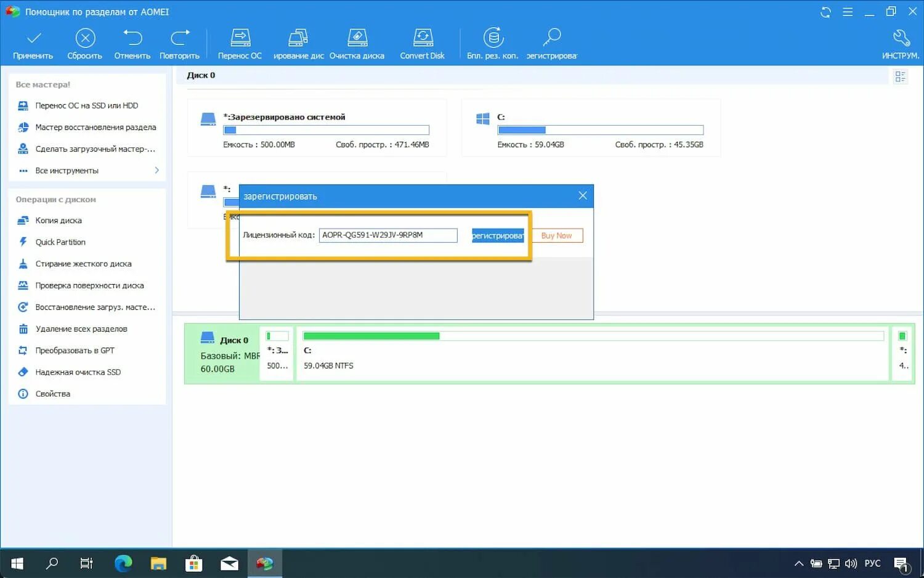Click the license code input field
Image resolution: width=924 pixels, height=578 pixels.
coord(388,235)
